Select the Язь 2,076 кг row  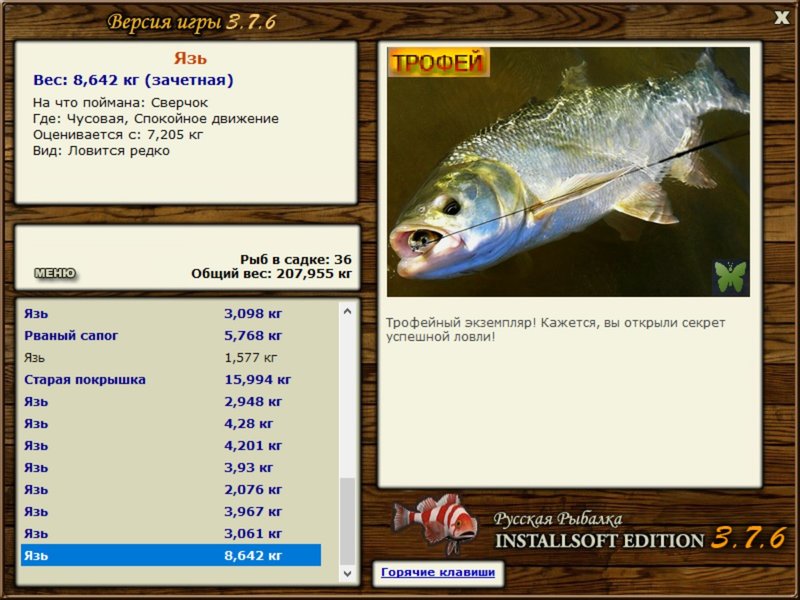point(171,489)
